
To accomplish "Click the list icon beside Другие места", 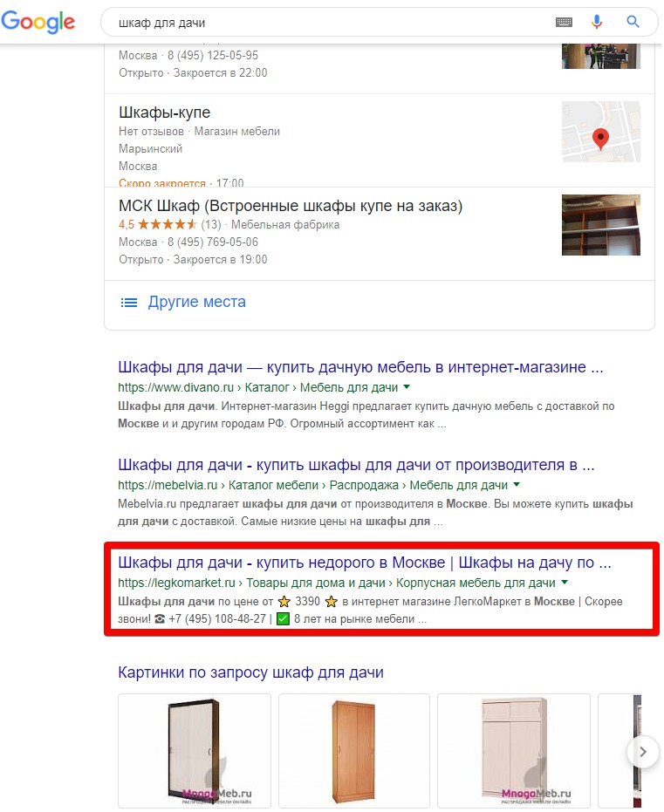I will (129, 303).
